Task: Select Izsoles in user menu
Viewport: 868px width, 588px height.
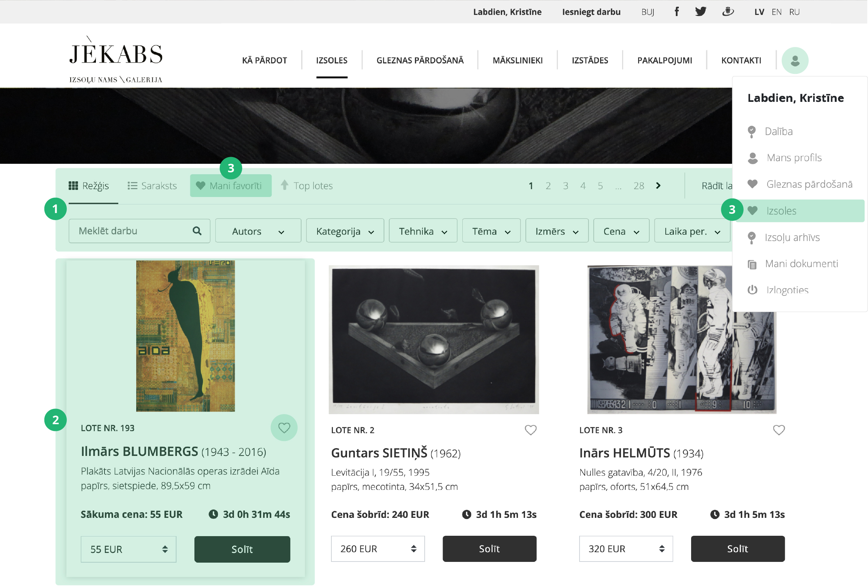Action: [799, 211]
